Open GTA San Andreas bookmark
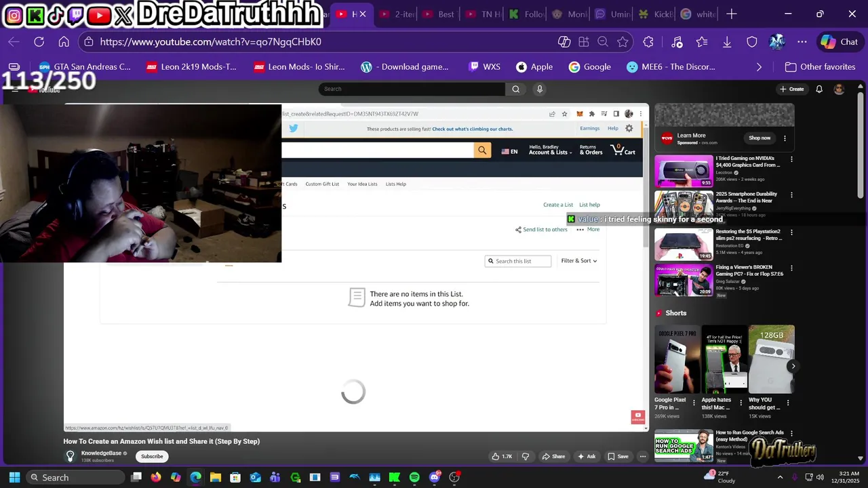 tap(85, 67)
